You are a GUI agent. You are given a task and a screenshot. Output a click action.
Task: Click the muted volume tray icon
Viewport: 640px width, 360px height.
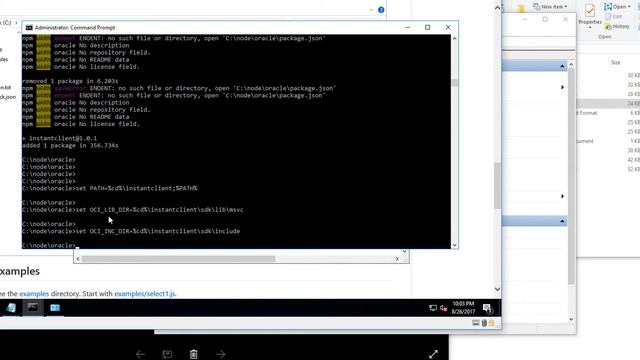coord(443,308)
